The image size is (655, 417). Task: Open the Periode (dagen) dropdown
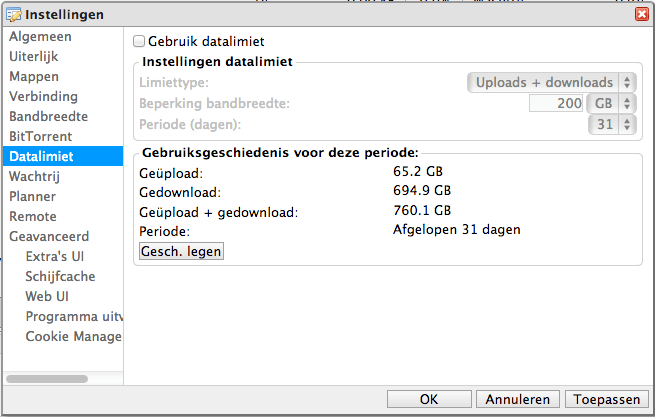click(613, 124)
